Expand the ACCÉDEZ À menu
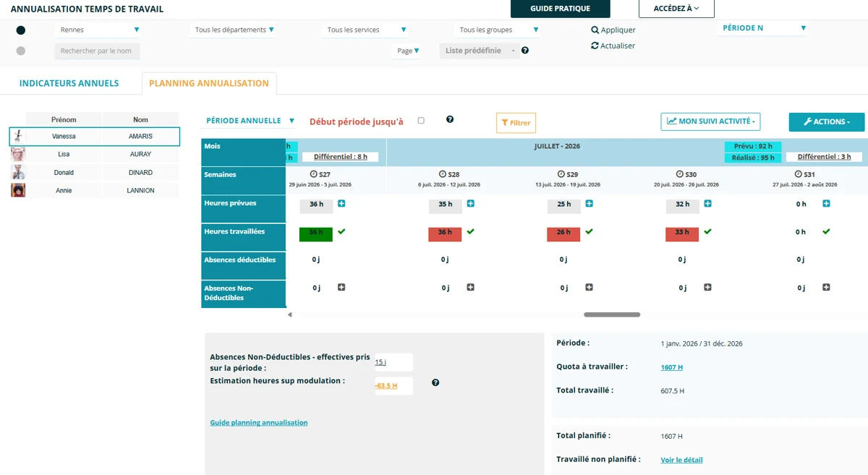Image resolution: width=868 pixels, height=475 pixels. click(x=676, y=9)
